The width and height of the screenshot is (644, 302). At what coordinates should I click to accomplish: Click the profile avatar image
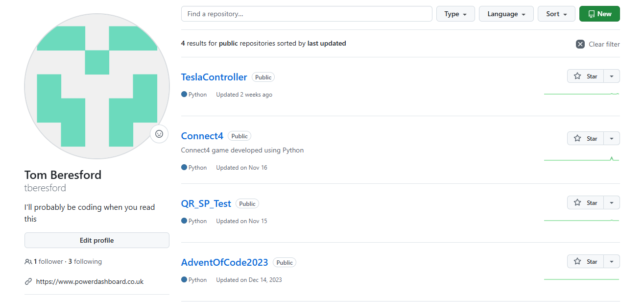click(97, 86)
